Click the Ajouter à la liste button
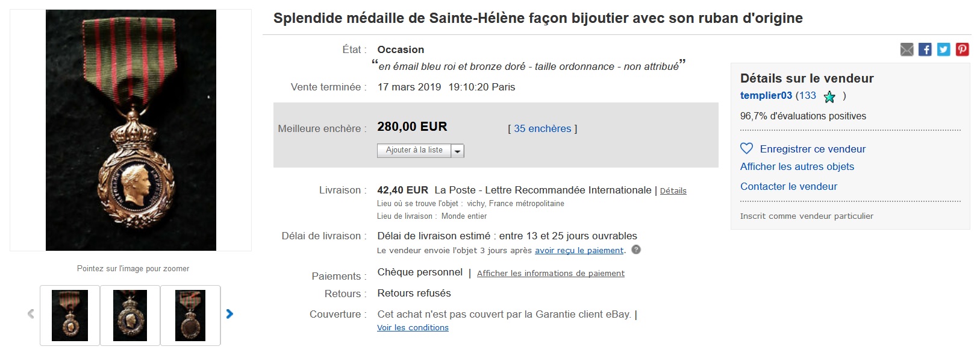 tap(414, 151)
